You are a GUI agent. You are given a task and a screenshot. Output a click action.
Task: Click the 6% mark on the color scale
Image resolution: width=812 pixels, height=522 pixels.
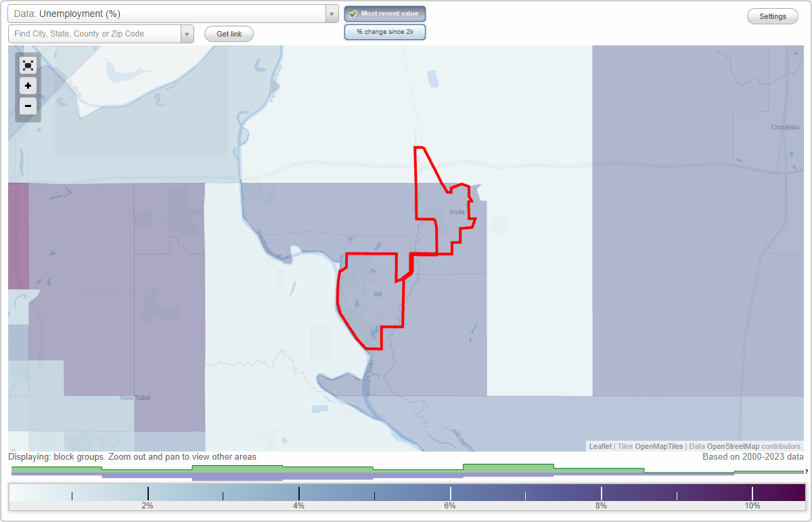point(450,506)
